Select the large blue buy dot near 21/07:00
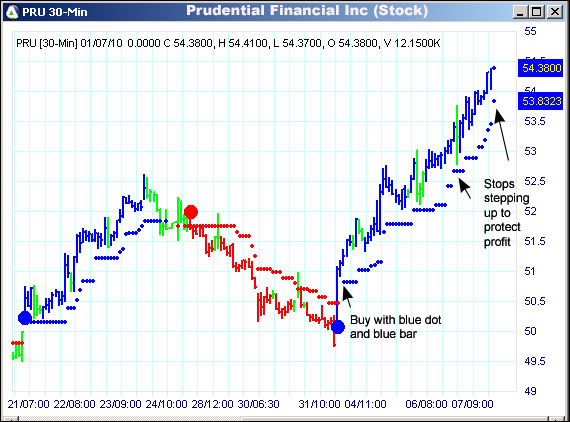Image resolution: width=570 pixels, height=422 pixels. pyautogui.click(x=25, y=318)
